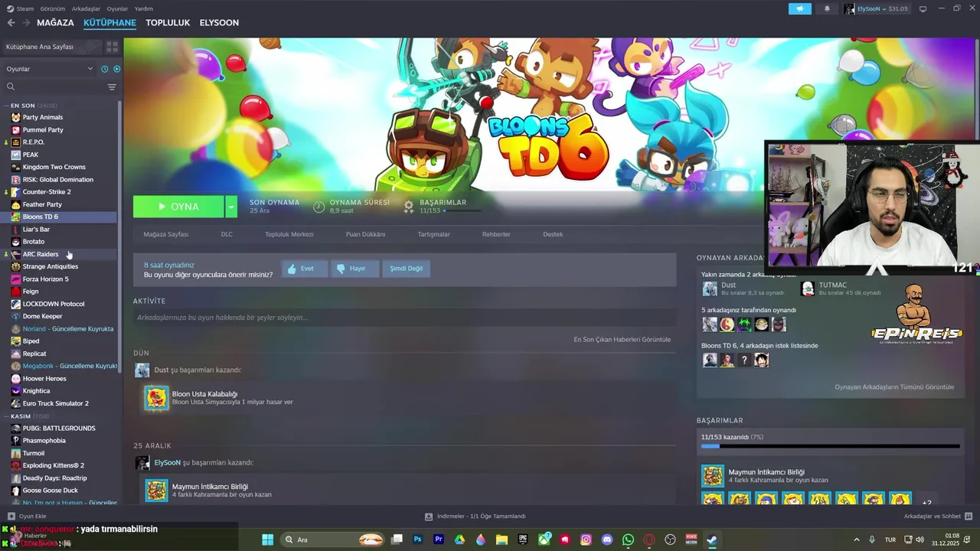
Task: Open Photoshop from the taskbar
Action: click(418, 540)
